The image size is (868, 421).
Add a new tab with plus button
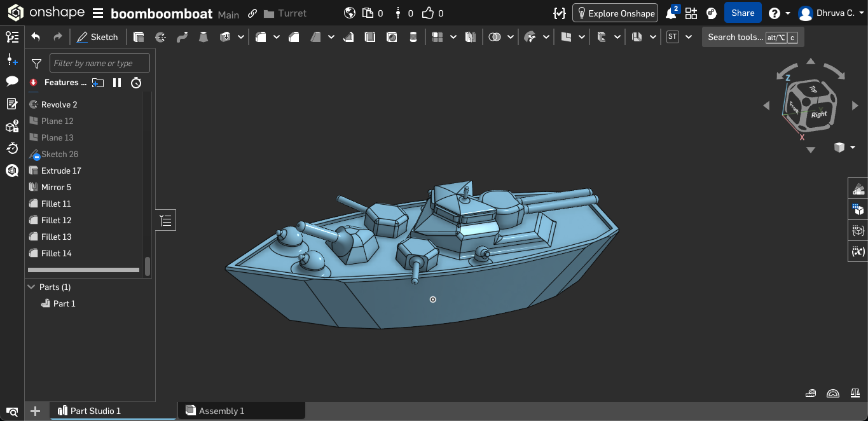pyautogui.click(x=36, y=411)
